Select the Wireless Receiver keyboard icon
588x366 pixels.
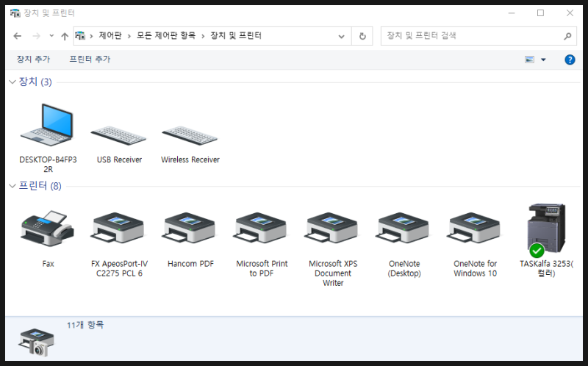190,135
